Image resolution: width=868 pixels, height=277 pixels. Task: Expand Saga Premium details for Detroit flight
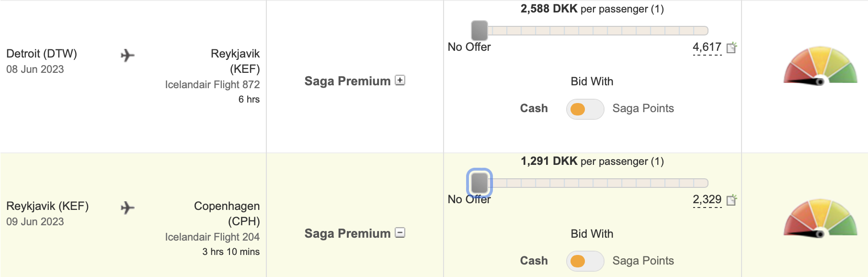[400, 81]
